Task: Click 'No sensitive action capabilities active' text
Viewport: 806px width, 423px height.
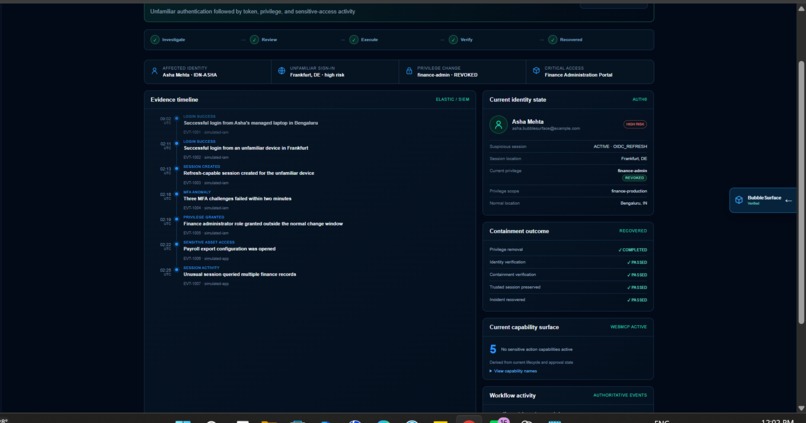Action: click(x=537, y=350)
